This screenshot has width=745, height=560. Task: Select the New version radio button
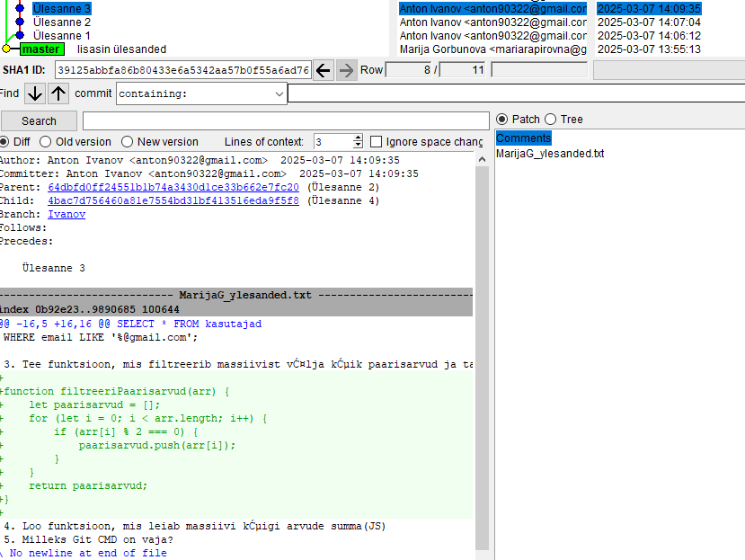coord(128,142)
